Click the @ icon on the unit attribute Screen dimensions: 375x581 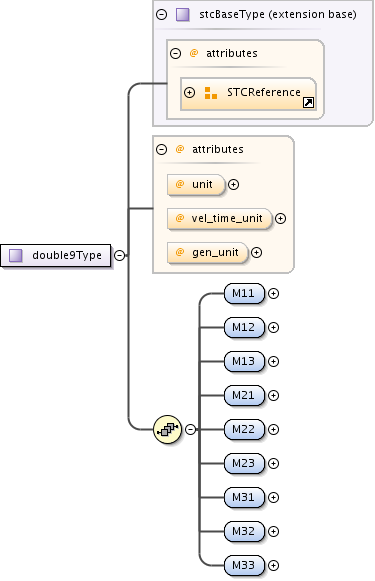[179, 184]
